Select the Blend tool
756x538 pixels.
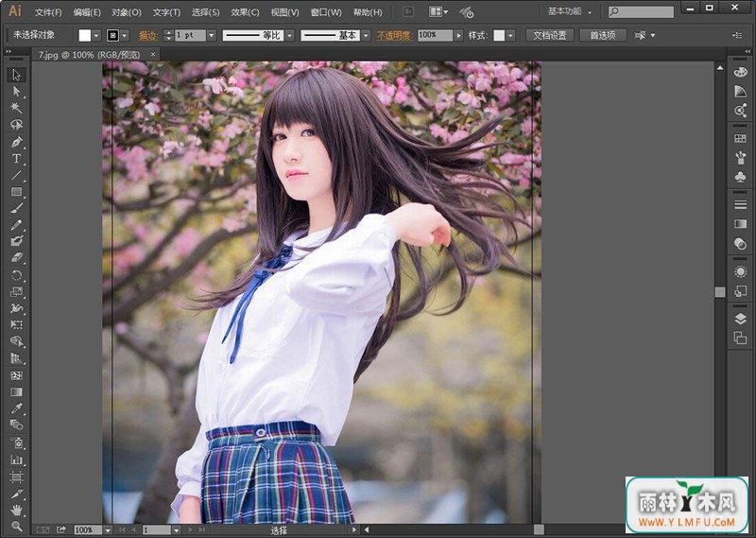(x=16, y=425)
